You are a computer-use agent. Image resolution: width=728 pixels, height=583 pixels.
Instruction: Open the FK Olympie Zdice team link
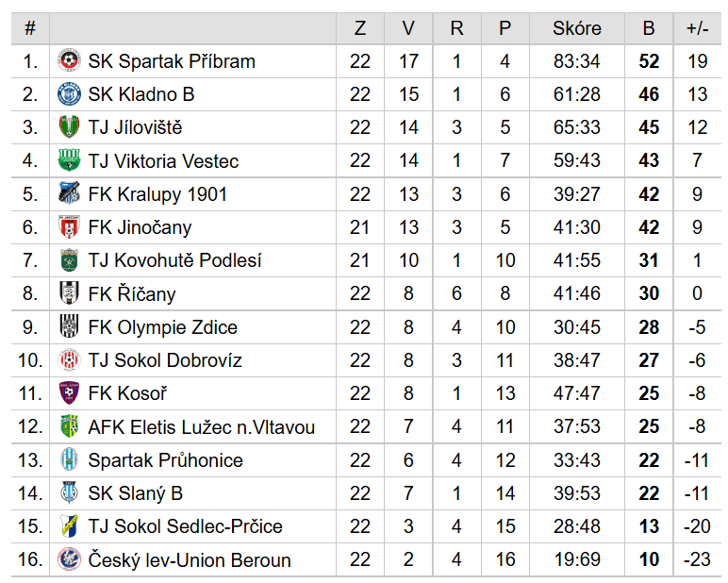(x=163, y=327)
